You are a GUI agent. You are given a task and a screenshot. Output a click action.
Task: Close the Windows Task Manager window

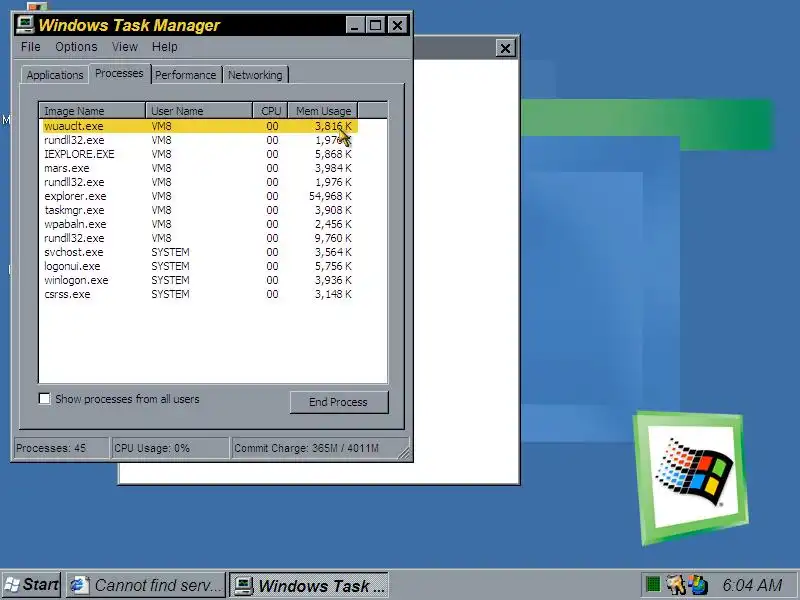point(397,25)
